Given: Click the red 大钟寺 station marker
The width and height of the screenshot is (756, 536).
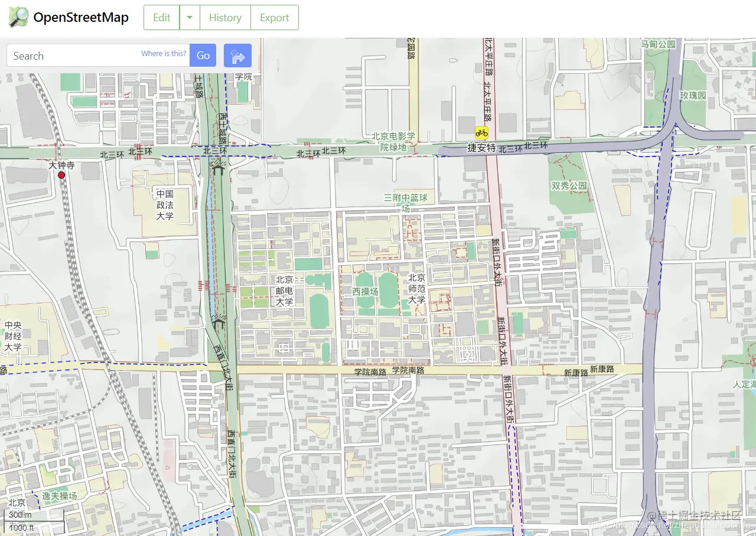Looking at the screenshot, I should [x=61, y=175].
